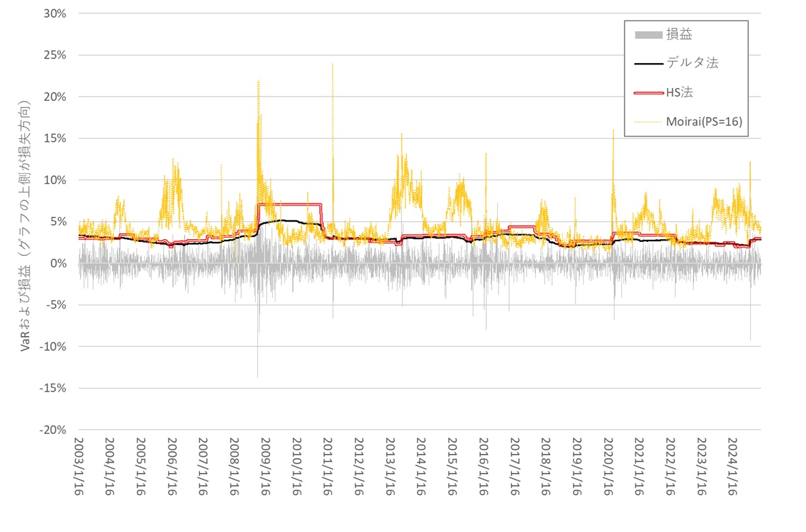Image resolution: width=806 pixels, height=532 pixels.
Task: Select the 2003/1/16 date label
Action: coord(79,468)
